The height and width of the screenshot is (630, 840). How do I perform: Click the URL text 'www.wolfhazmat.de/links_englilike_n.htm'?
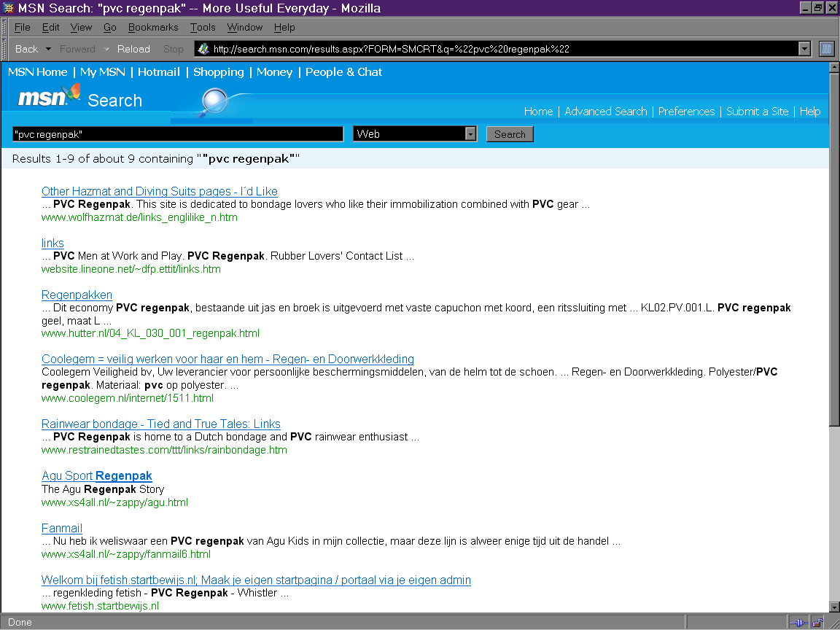pyautogui.click(x=139, y=217)
